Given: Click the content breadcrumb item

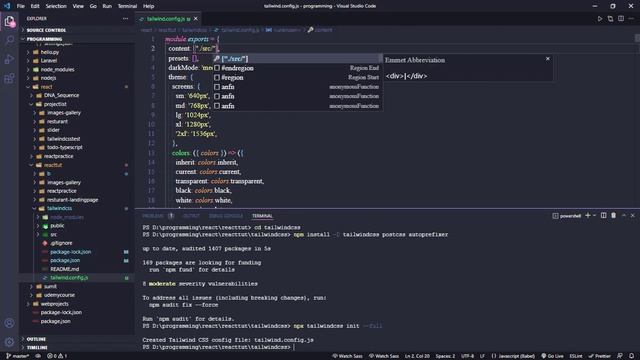Looking at the screenshot, I should click(x=320, y=30).
